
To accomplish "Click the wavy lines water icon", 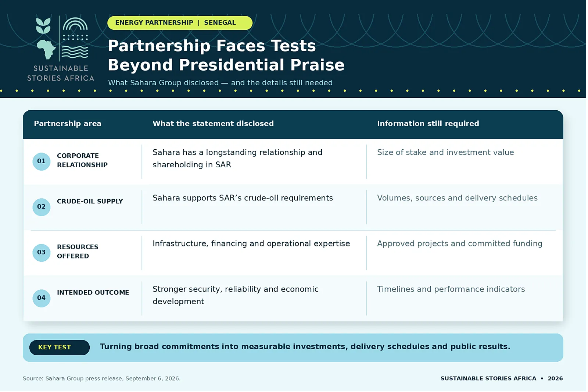I will pos(75,52).
